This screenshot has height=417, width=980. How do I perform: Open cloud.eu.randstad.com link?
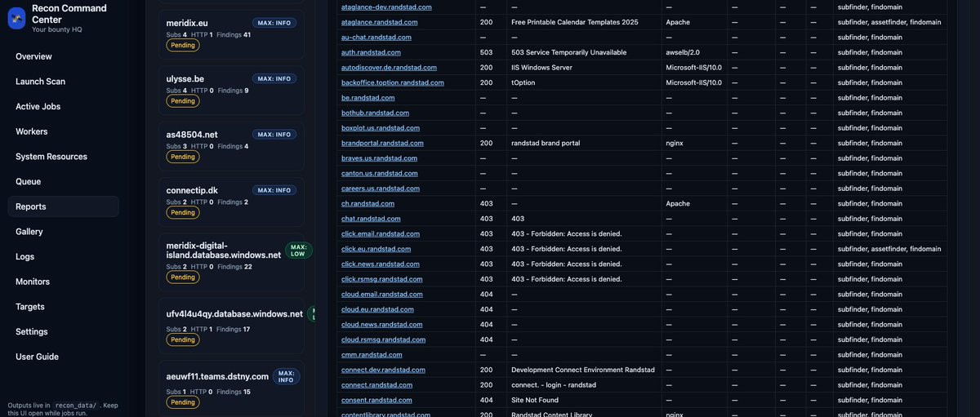(377, 309)
